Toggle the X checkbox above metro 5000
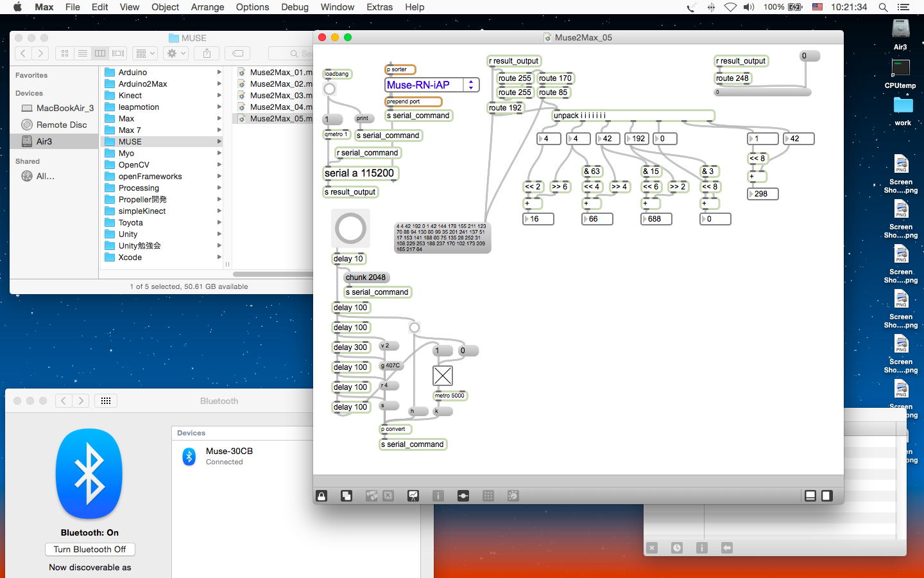The image size is (924, 578). coord(443,376)
